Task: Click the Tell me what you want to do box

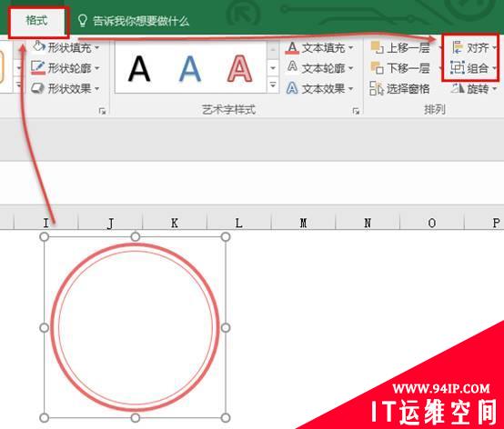Action: 134,21
